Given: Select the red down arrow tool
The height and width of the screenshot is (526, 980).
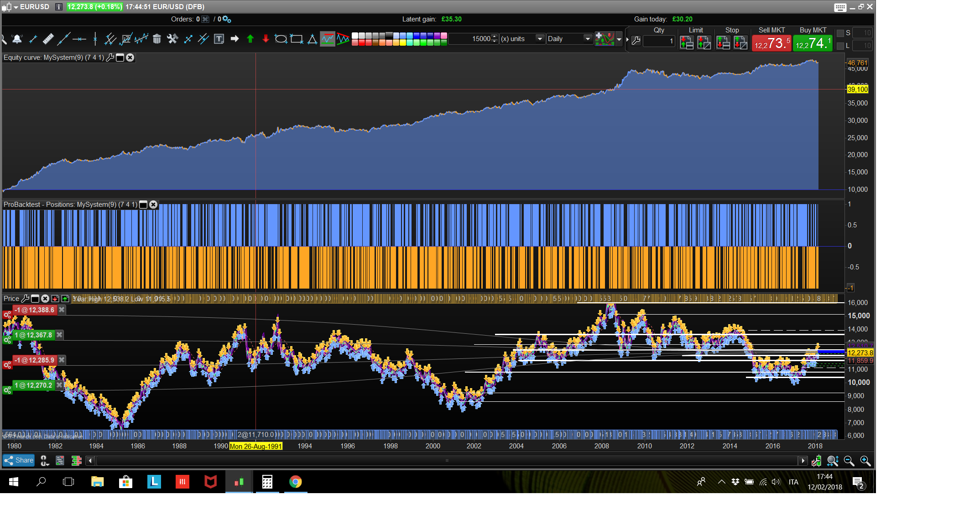Looking at the screenshot, I should click(x=266, y=39).
